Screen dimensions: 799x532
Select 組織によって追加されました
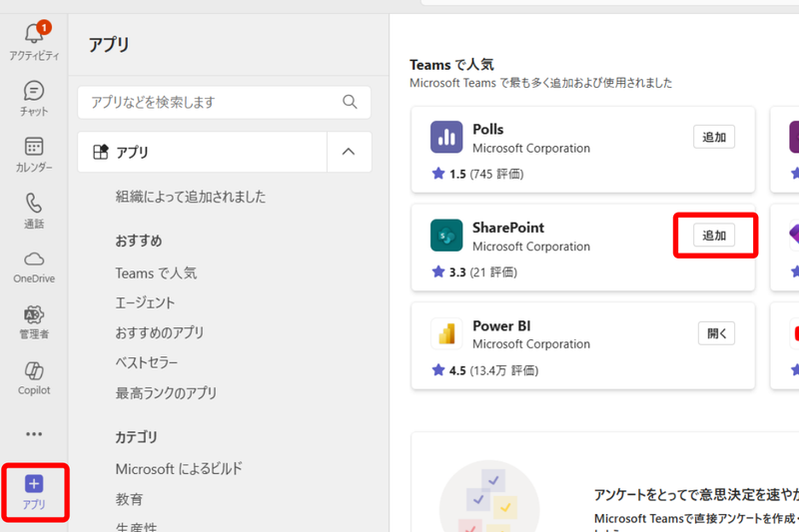[191, 197]
